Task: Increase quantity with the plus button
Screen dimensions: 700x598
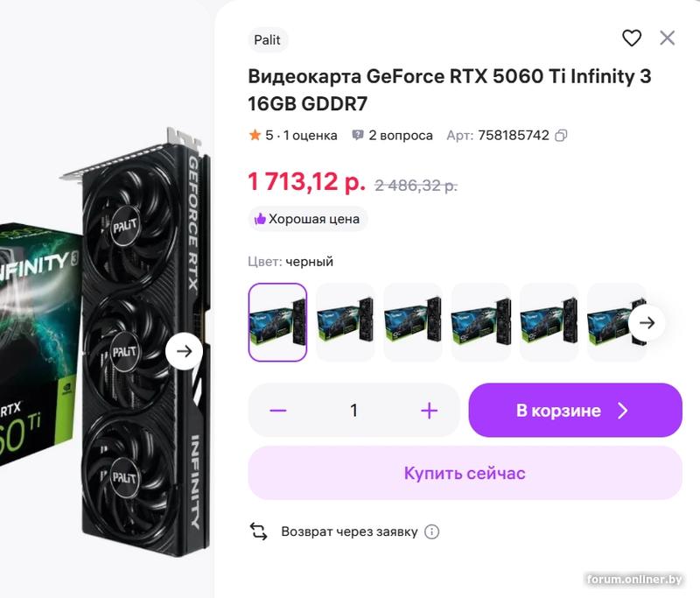Action: click(429, 410)
